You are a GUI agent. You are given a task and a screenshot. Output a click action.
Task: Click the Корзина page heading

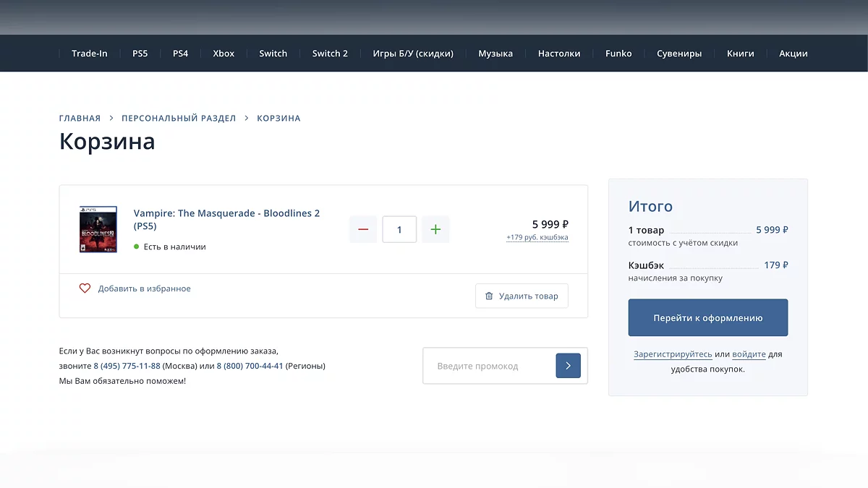(x=107, y=141)
